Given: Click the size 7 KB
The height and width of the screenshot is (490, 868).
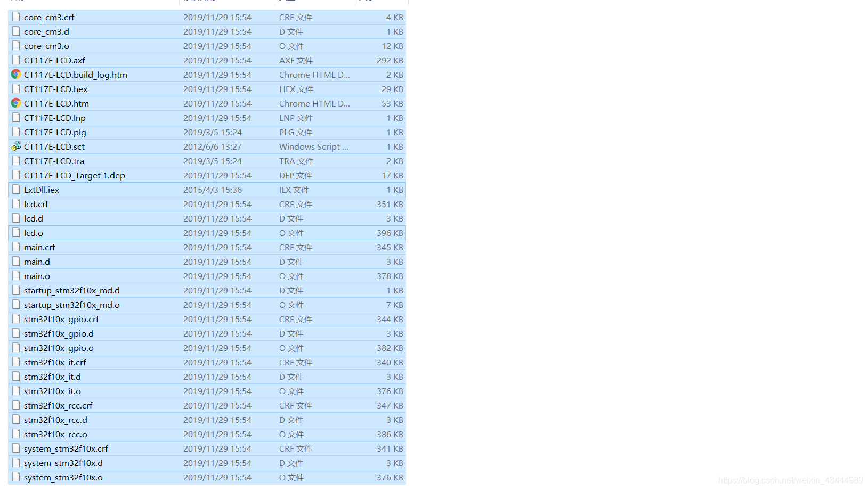Looking at the screenshot, I should coord(395,305).
